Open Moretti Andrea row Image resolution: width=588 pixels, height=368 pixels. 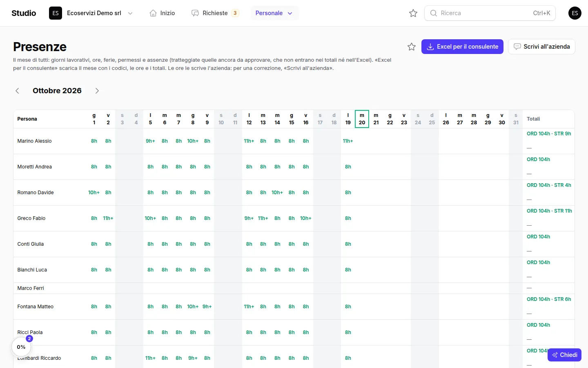[294, 167]
